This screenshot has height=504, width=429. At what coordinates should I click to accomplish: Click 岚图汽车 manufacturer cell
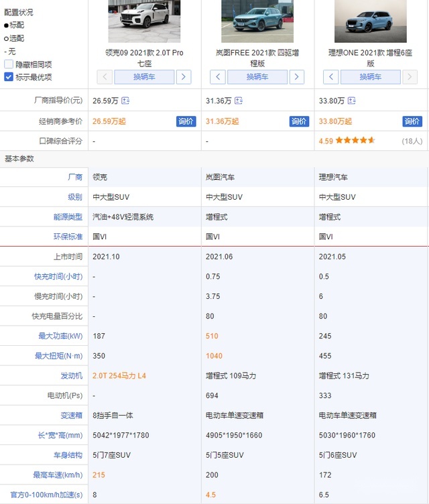220,177
